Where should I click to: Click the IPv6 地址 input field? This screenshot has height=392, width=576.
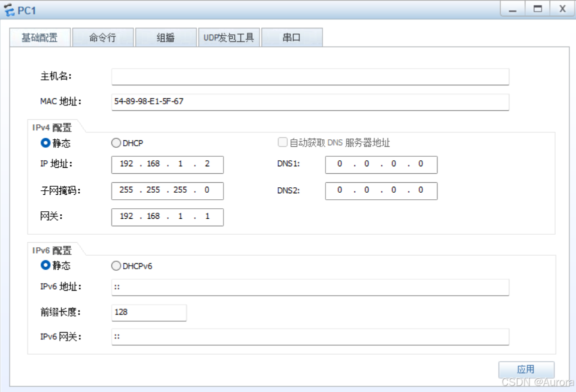click(x=310, y=287)
